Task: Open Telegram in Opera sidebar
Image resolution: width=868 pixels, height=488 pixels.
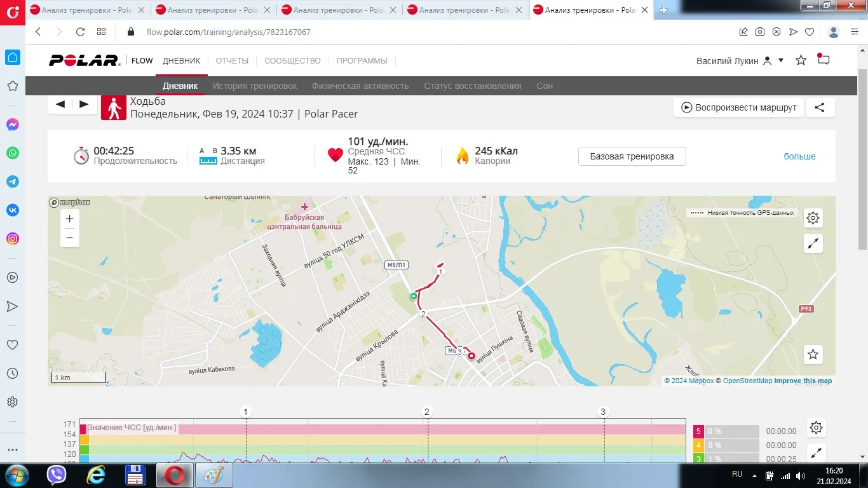Action: pos(12,181)
